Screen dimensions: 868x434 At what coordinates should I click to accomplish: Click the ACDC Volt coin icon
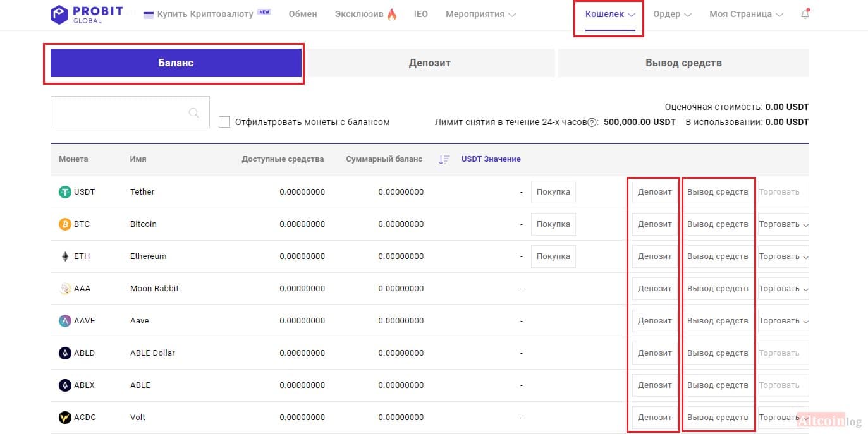pos(64,418)
